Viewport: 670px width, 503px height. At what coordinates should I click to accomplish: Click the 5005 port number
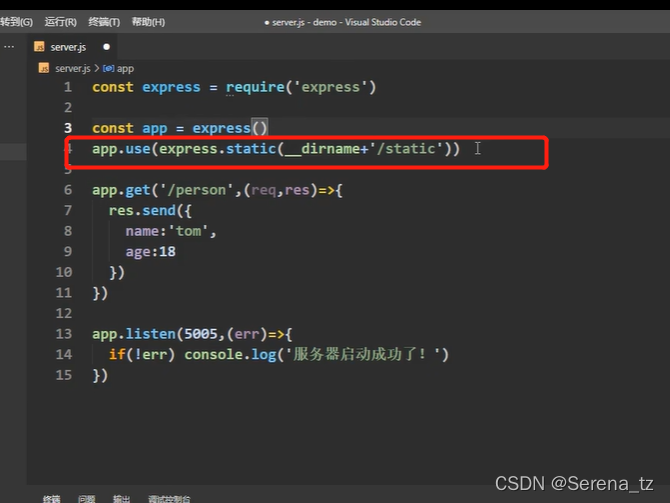pos(201,334)
